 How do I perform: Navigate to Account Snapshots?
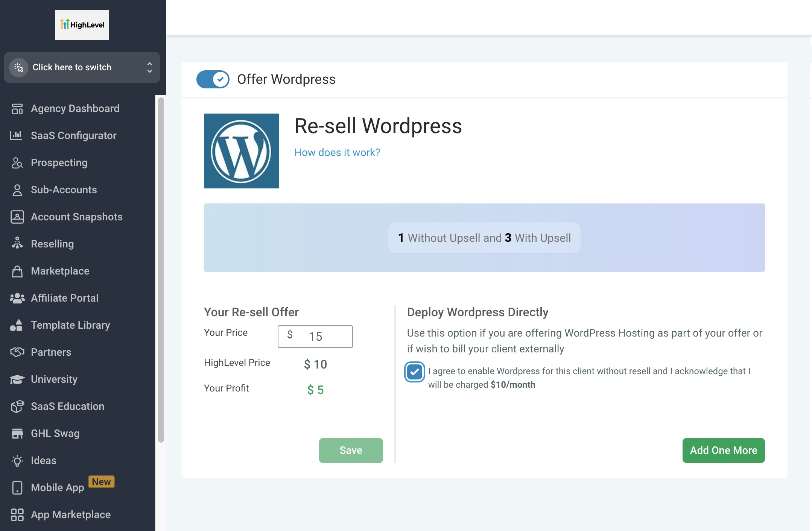(x=78, y=217)
